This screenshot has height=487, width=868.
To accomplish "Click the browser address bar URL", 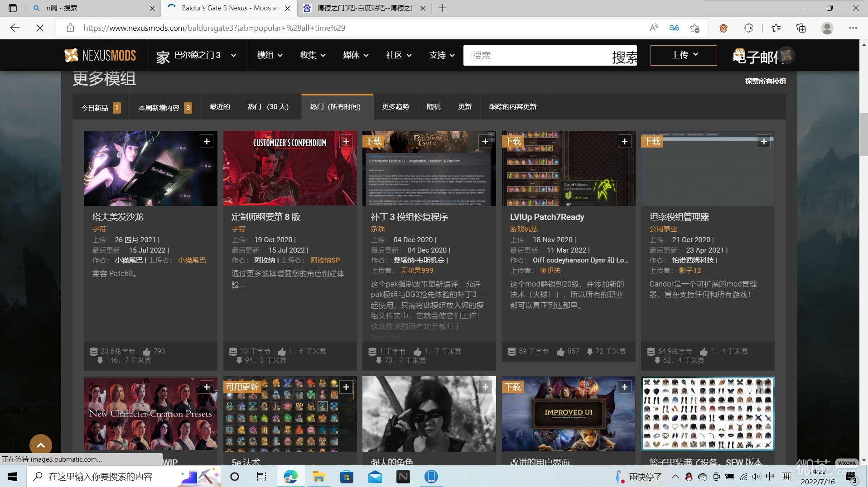I will tap(214, 28).
